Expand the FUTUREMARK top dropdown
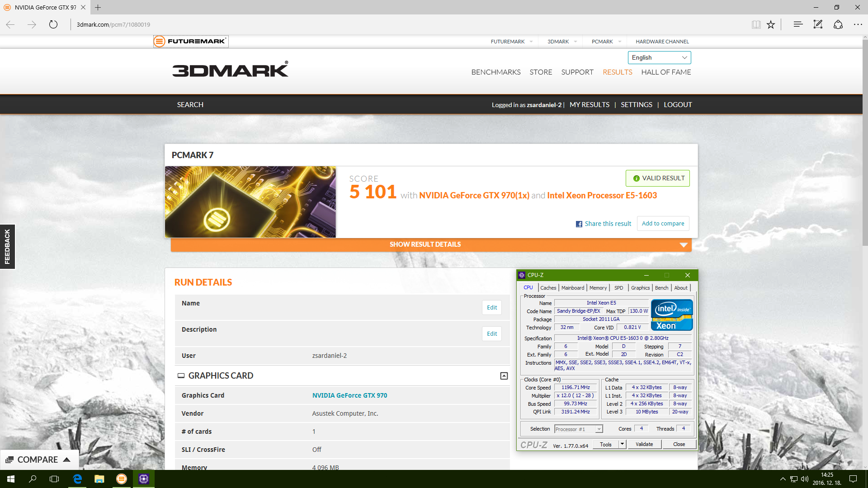 point(531,42)
